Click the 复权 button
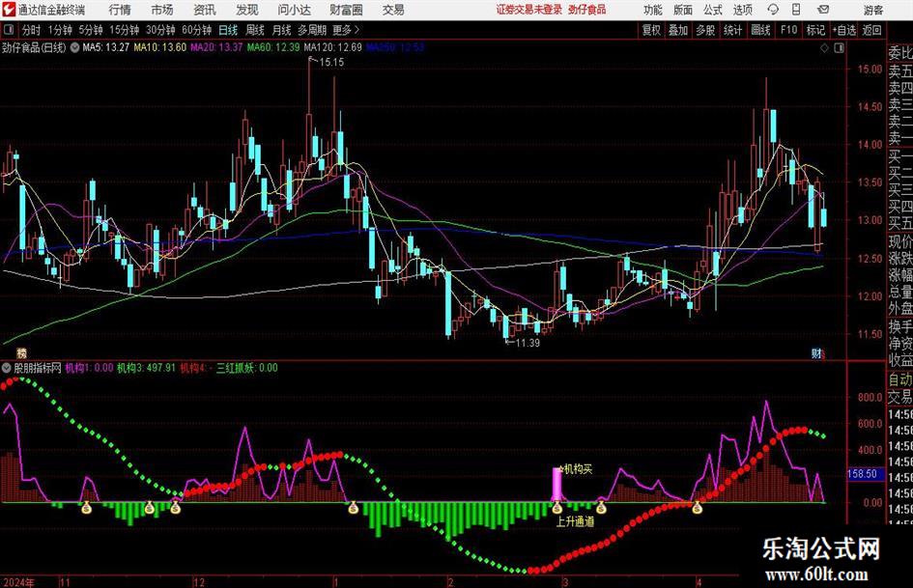The image size is (913, 588). [x=651, y=30]
